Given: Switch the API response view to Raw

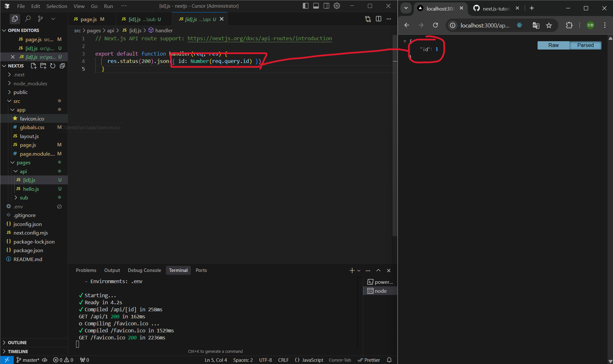Looking at the screenshot, I should (553, 45).
